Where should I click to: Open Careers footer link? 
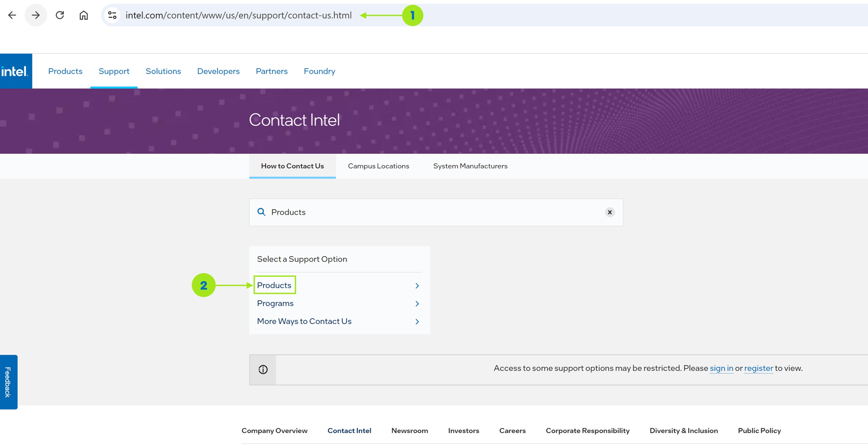512,431
